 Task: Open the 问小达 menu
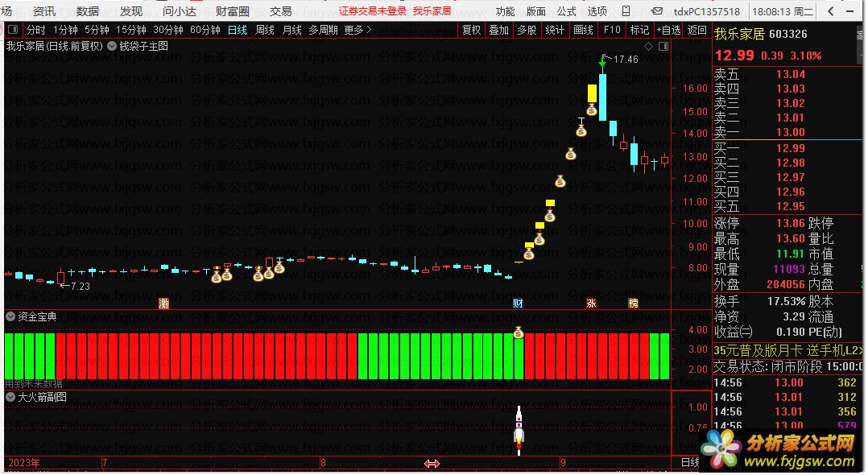180,11
